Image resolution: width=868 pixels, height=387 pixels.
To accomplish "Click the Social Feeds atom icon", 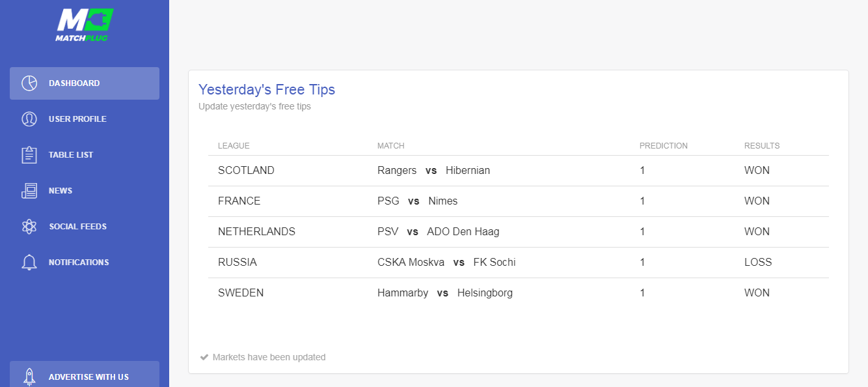I will (29, 227).
